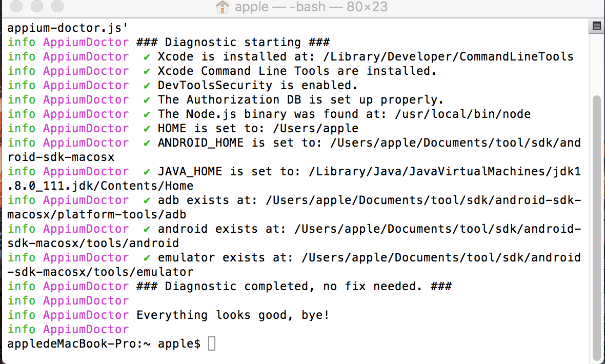
Task: Click the checkmark beside adb exists at
Action: pyautogui.click(x=146, y=200)
